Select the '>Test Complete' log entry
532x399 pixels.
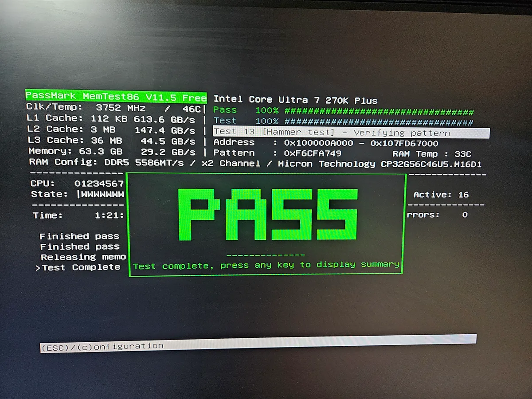(x=78, y=267)
